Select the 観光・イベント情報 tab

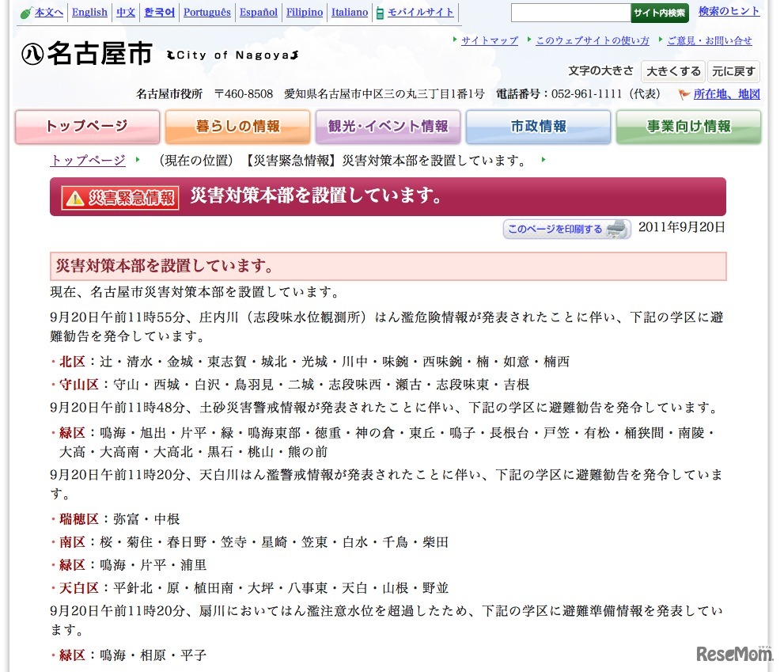point(388,126)
